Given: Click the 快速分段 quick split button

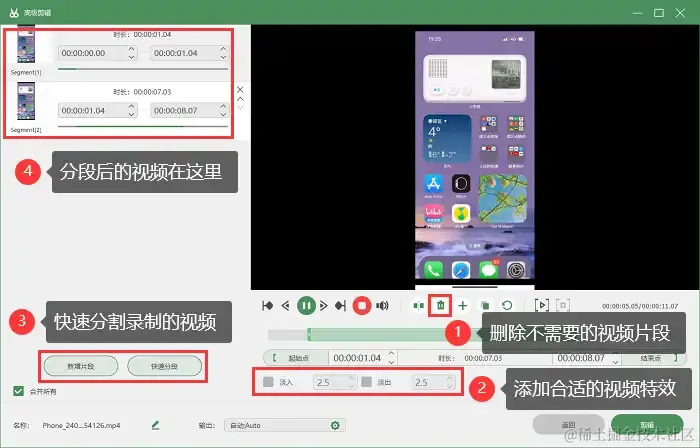Looking at the screenshot, I should pyautogui.click(x=164, y=366).
